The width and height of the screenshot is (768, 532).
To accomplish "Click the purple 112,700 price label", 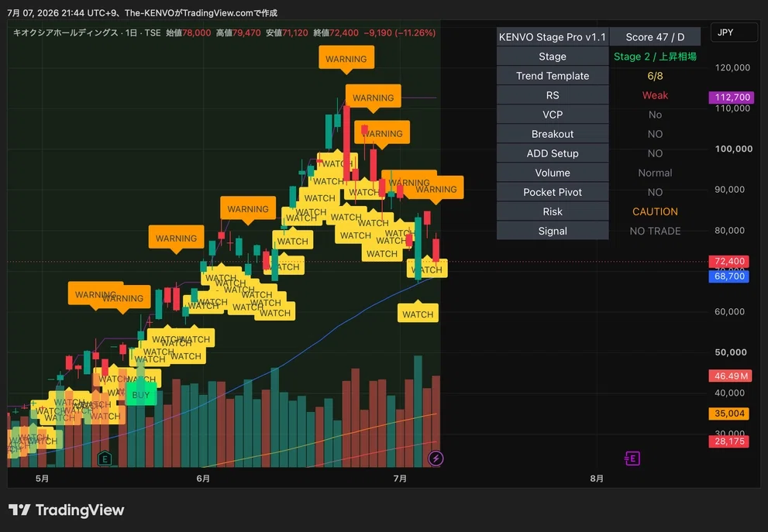I will pos(732,98).
